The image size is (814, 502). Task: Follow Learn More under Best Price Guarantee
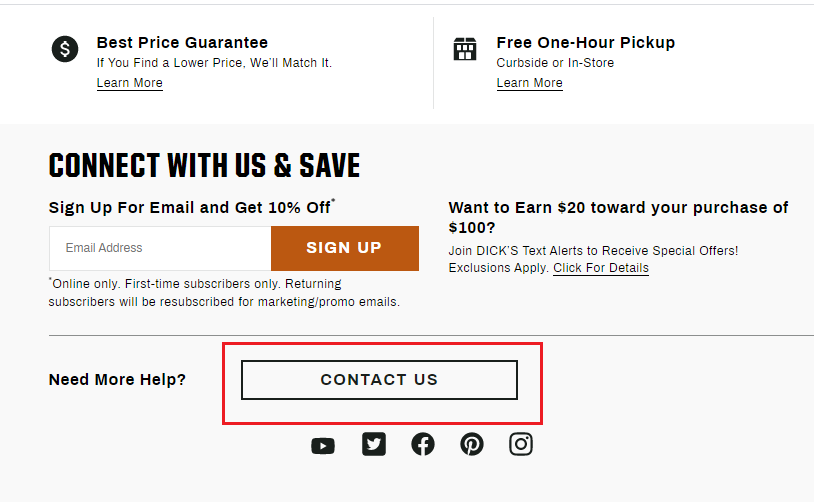[x=130, y=83]
